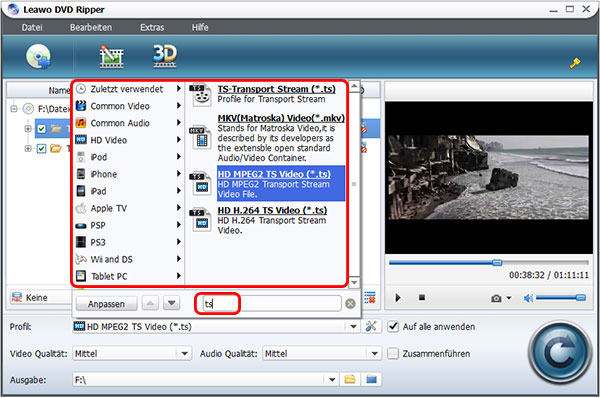Click the Anpassen button
600x398 pixels.
point(106,304)
